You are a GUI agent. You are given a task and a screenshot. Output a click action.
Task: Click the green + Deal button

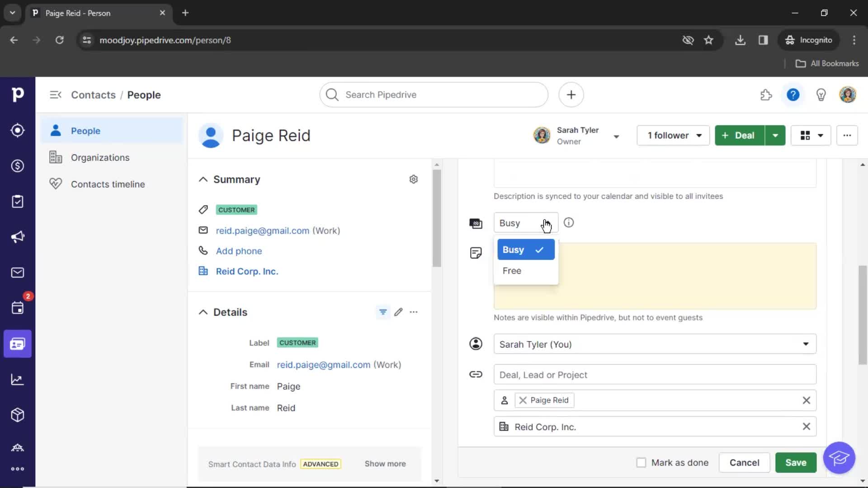click(x=740, y=136)
